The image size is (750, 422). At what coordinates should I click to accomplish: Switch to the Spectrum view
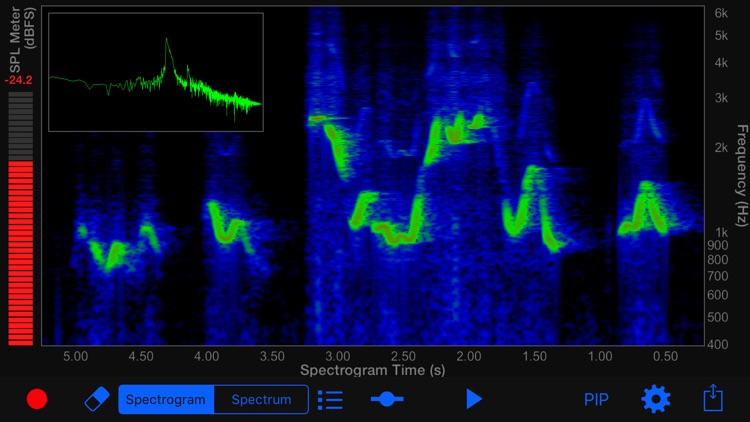click(x=261, y=400)
